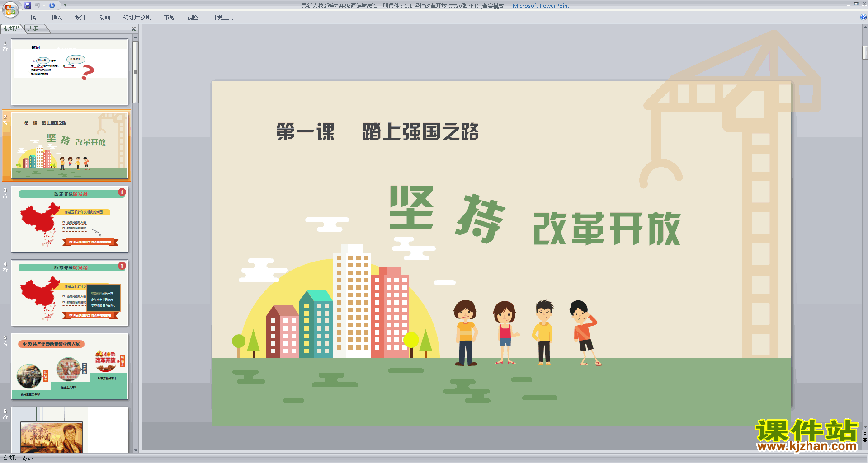The width and height of the screenshot is (868, 463).
Task: Click the Redo/Repeat arrow icon
Action: click(52, 5)
